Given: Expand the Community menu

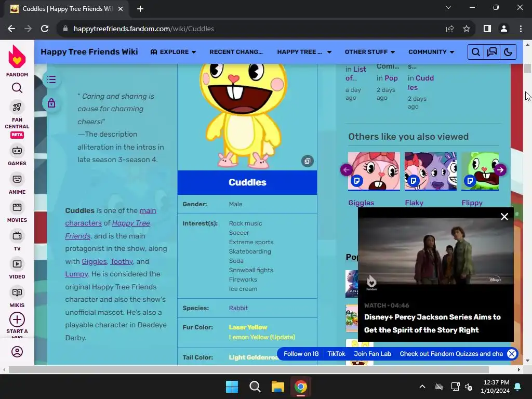Looking at the screenshot, I should pyautogui.click(x=431, y=52).
